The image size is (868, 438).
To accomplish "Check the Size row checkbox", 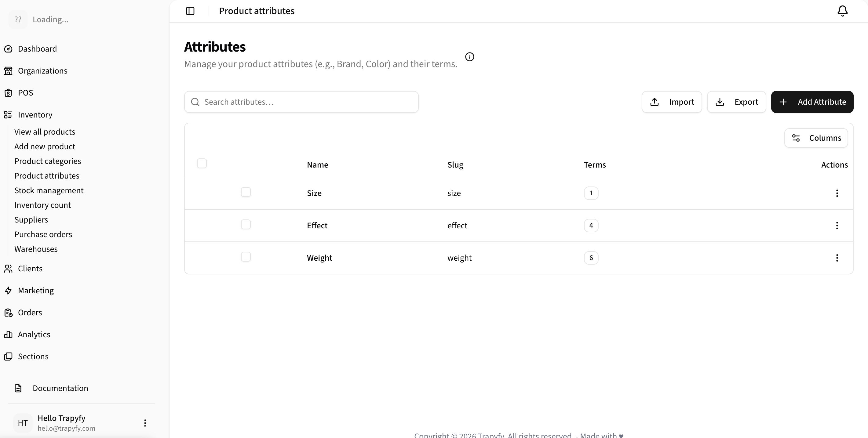I will point(246,192).
